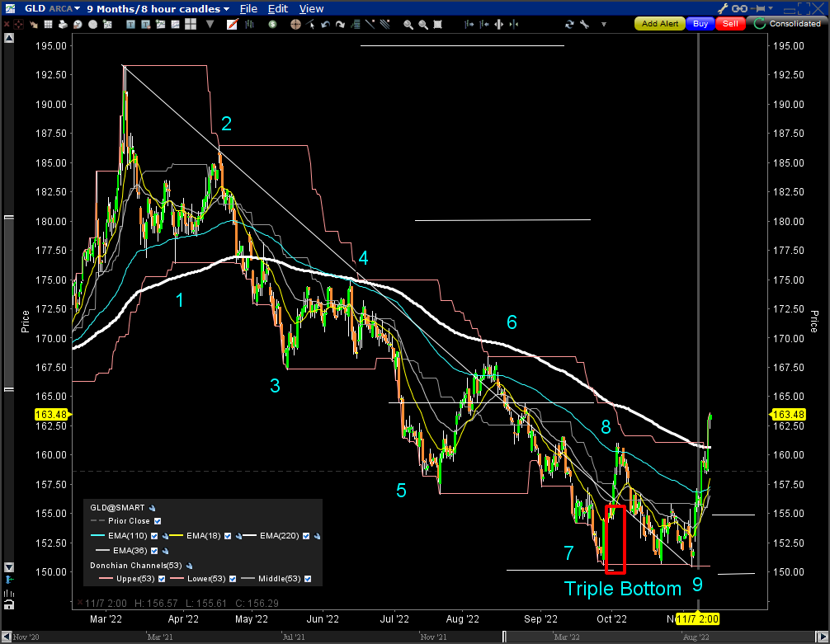Click the red Sell button

[730, 24]
